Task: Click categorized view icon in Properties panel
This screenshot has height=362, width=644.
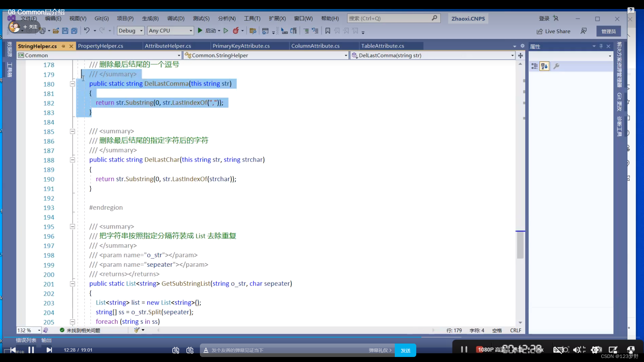Action: click(x=534, y=66)
